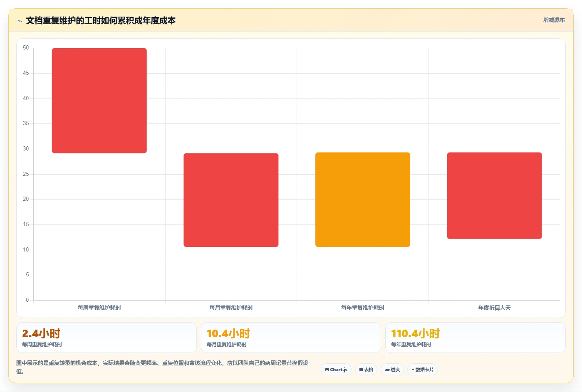The height and width of the screenshot is (392, 582).
Task: Click the 年度折算人天 axis label
Action: (x=494, y=308)
